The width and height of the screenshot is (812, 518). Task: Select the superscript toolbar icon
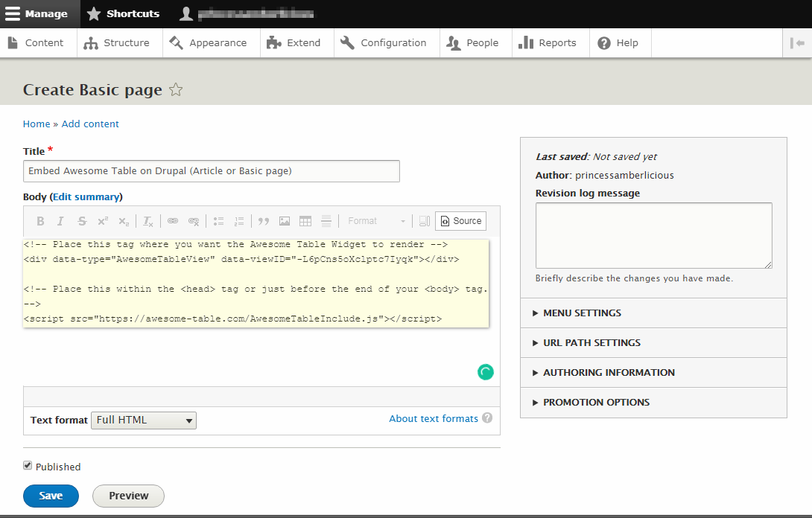(x=103, y=221)
